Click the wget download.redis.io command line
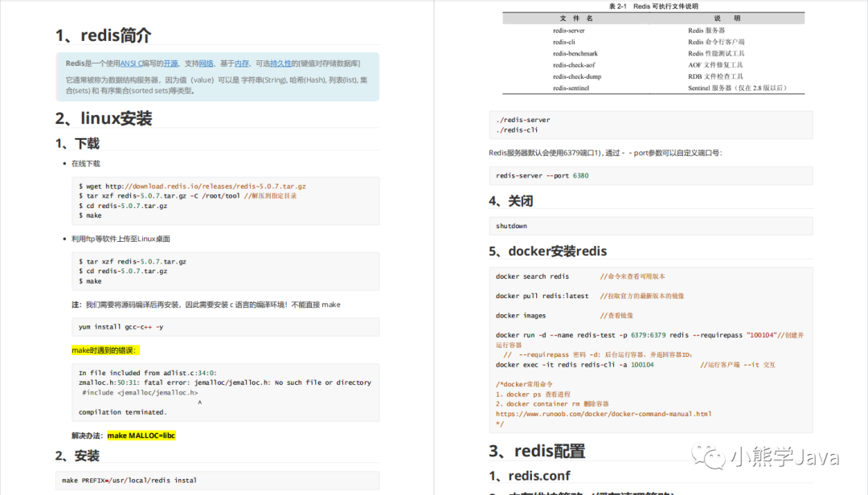Viewport: 868px width, 495px height. 192,186
